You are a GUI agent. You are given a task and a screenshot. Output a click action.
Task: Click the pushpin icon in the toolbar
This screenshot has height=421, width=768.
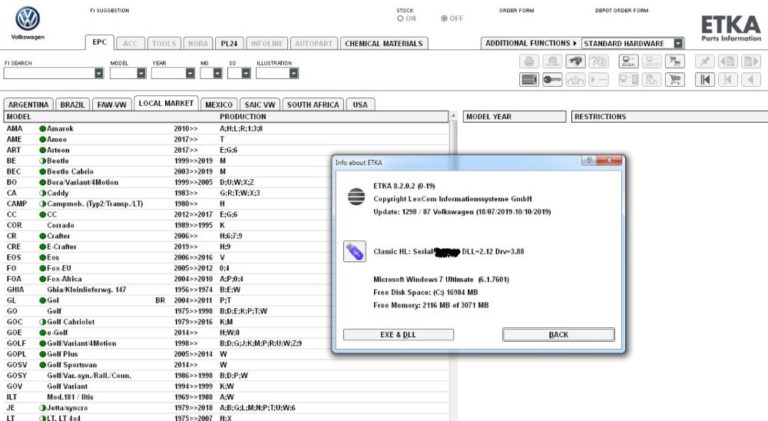click(x=705, y=61)
